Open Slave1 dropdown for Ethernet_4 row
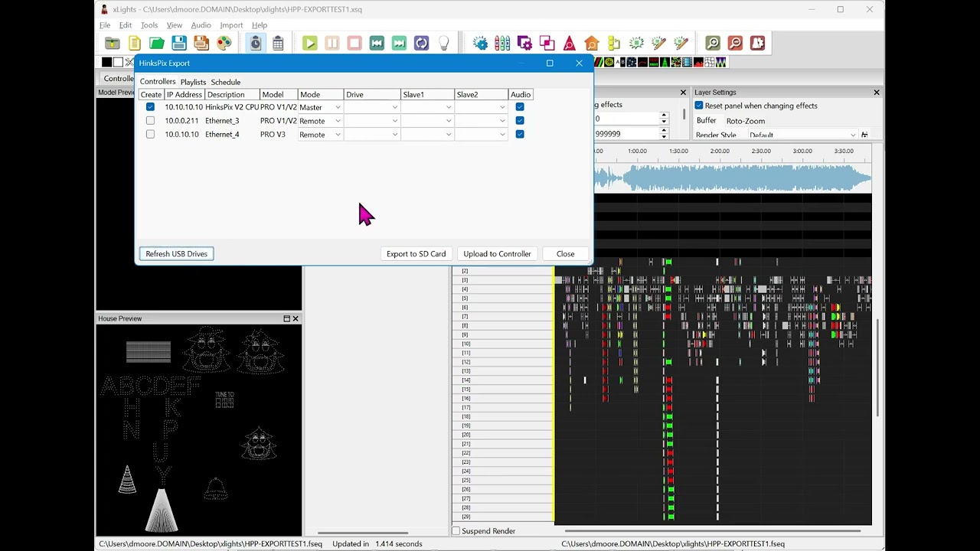The width and height of the screenshot is (980, 551). [x=427, y=135]
